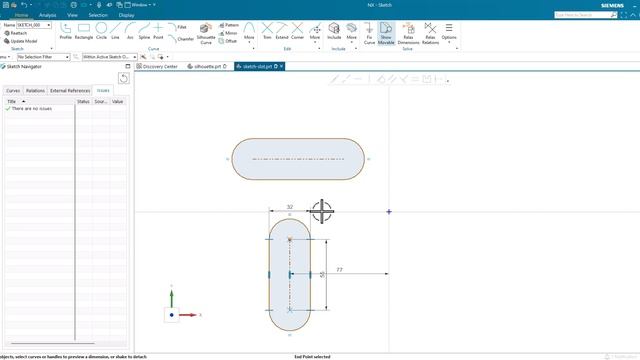The image size is (640, 360).
Task: Open the Analysis ribbon tab
Action: pos(47,15)
